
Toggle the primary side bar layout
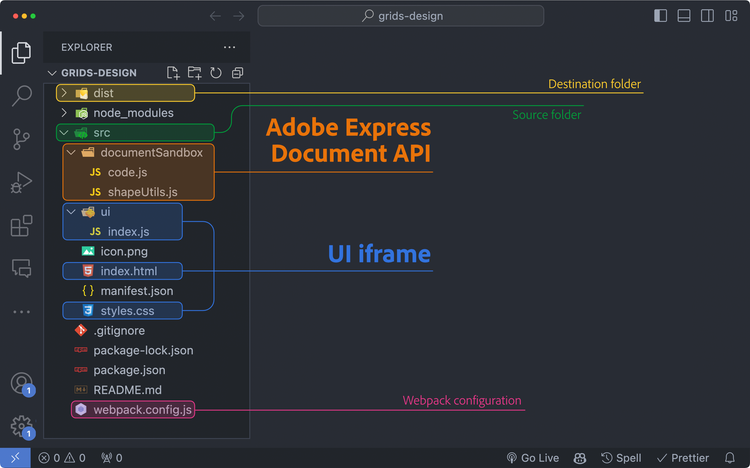click(660, 16)
